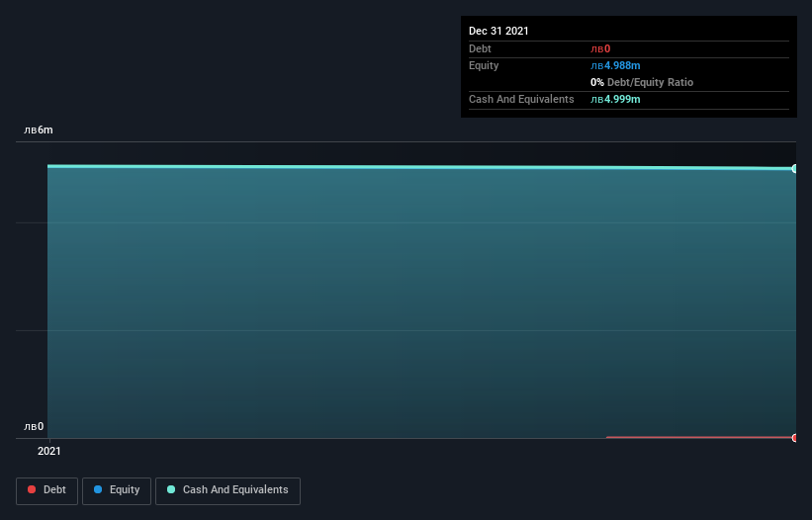812x520 pixels.
Task: Click the red Debt legend dot
Action: tap(32, 489)
